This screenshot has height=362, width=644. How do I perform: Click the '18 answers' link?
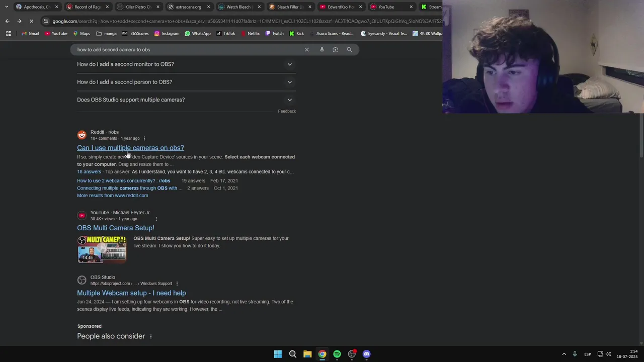pos(89,172)
